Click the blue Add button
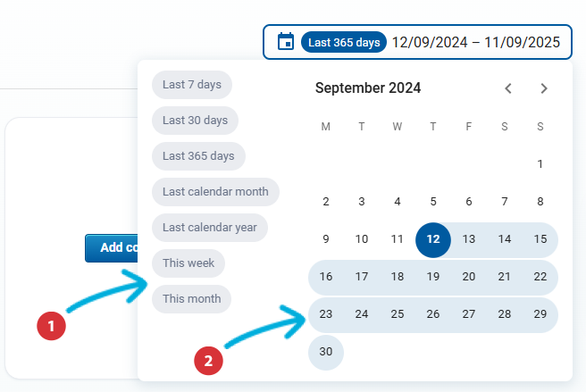Screen dimensions: 586x392 click(x=112, y=247)
